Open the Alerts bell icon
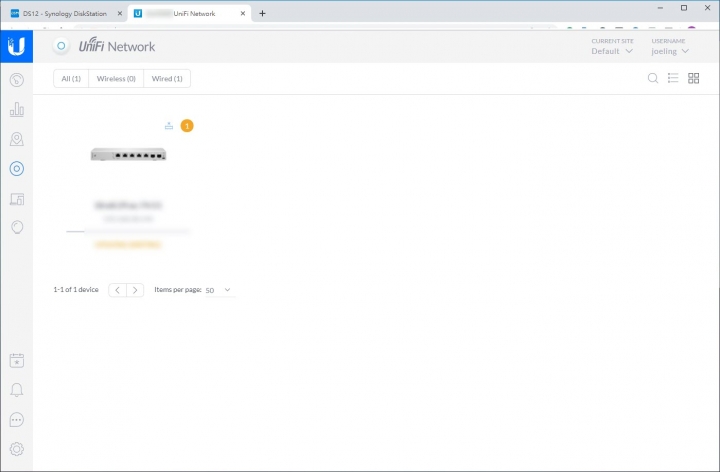The width and height of the screenshot is (720, 472). pos(17,390)
